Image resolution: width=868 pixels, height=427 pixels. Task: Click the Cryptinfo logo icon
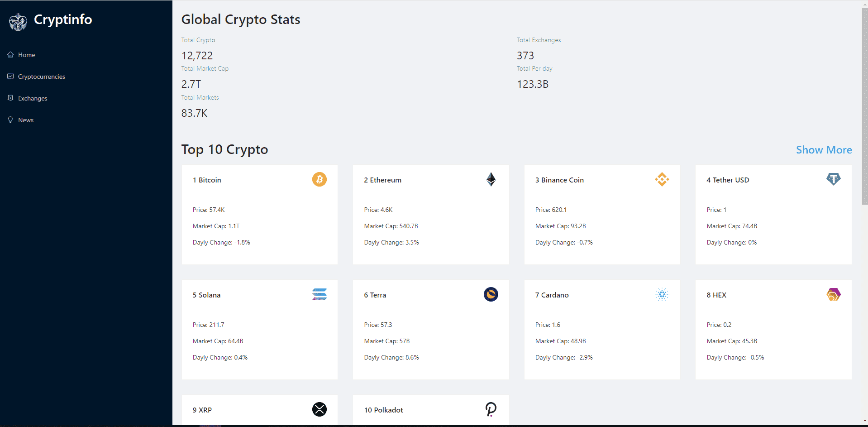tap(18, 22)
